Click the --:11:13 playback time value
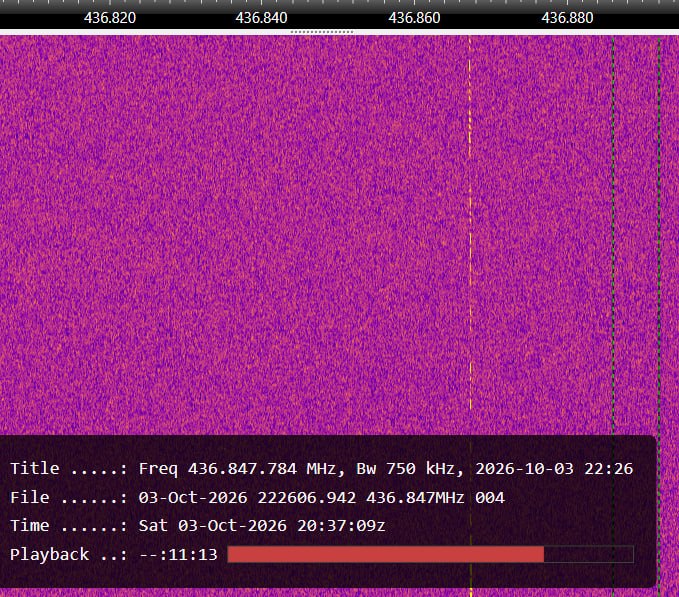679x597 pixels. [x=178, y=555]
